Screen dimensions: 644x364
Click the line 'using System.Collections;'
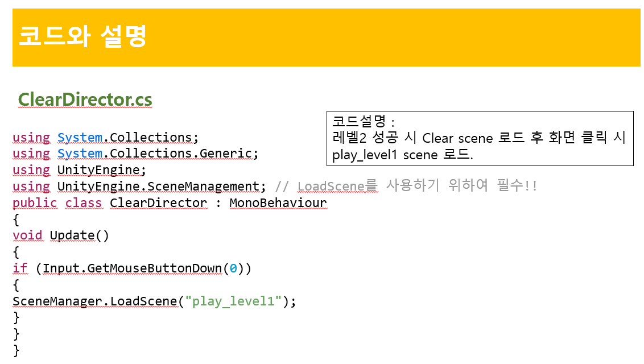pyautogui.click(x=106, y=138)
